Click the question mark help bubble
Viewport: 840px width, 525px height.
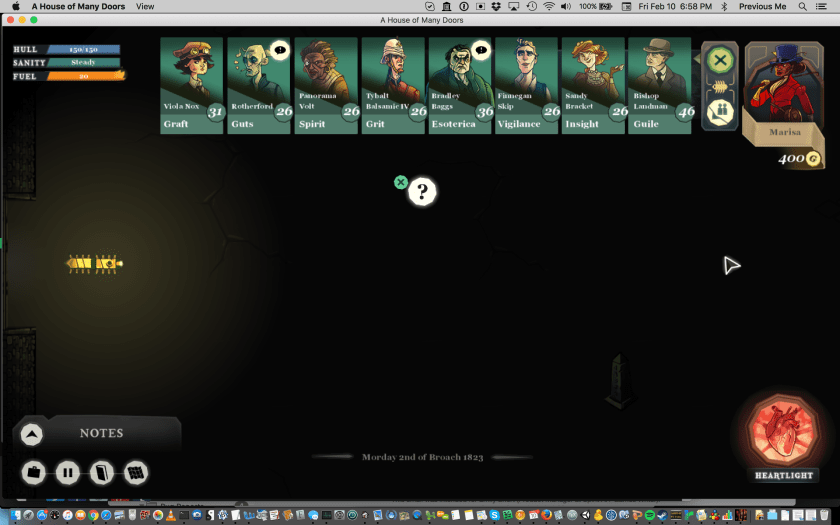[x=422, y=192]
